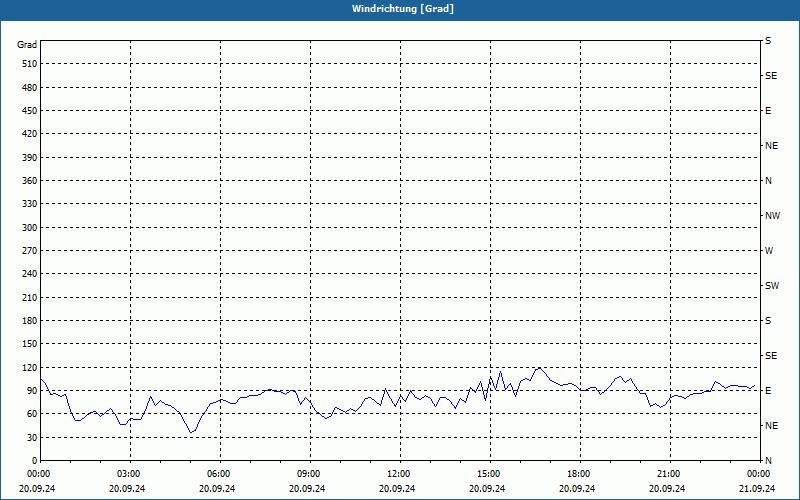800x500 pixels.
Task: Select the 390 y-axis label
Action: [29, 157]
